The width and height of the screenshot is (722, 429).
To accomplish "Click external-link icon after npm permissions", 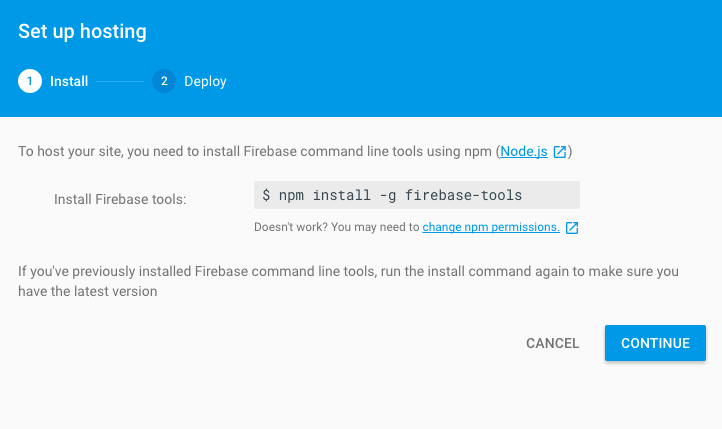I will click(x=572, y=227).
